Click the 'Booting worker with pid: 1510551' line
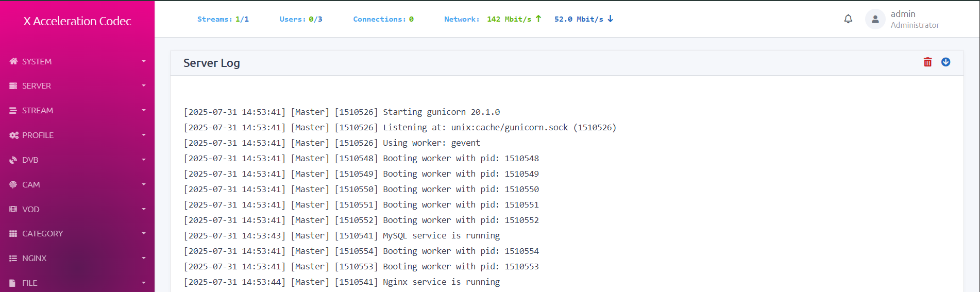980x292 pixels. (361, 205)
